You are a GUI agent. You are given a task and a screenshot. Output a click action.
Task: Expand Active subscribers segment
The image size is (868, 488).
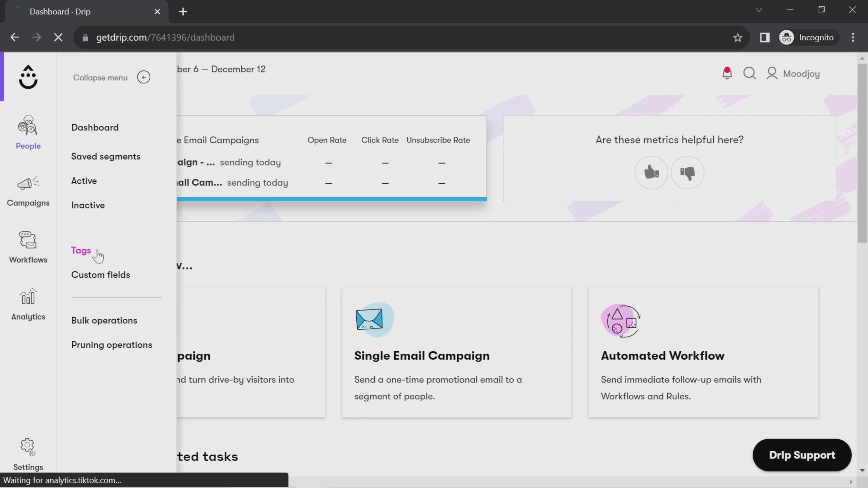[84, 181]
